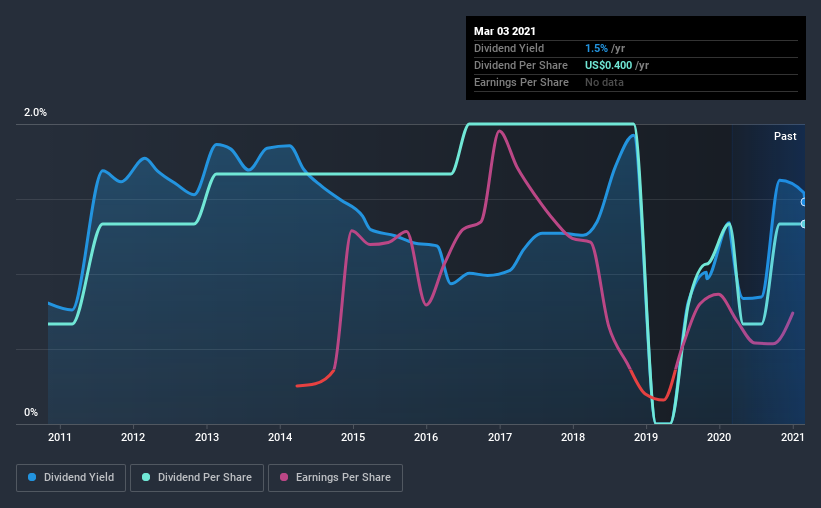Viewport: 821px width, 508px height.
Task: Click the US$0.400 Dividend Per Share value
Action: coord(608,65)
